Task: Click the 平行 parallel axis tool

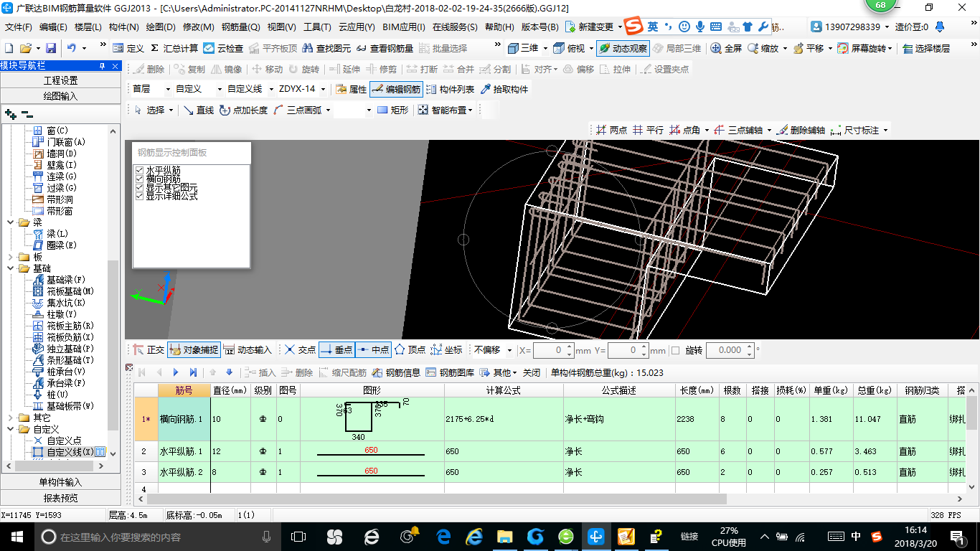Action: 648,130
